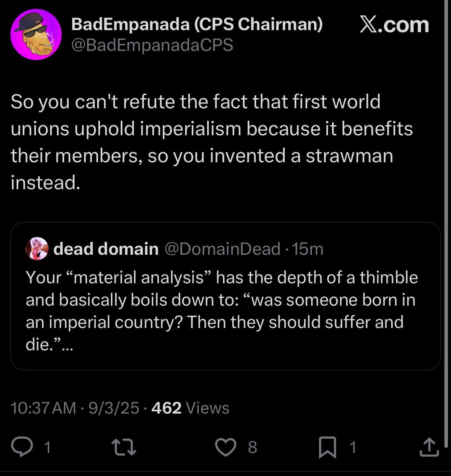Click the 9/3/25 post date

point(114,408)
